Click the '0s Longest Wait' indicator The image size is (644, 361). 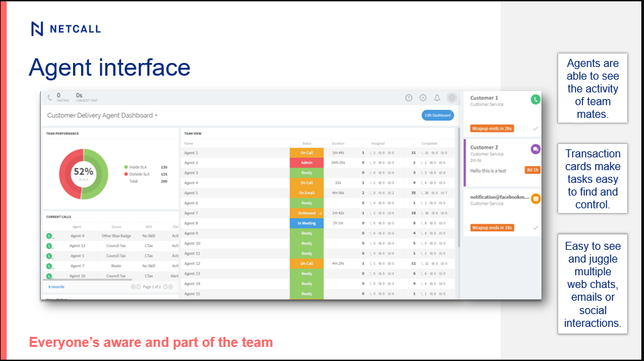click(86, 97)
